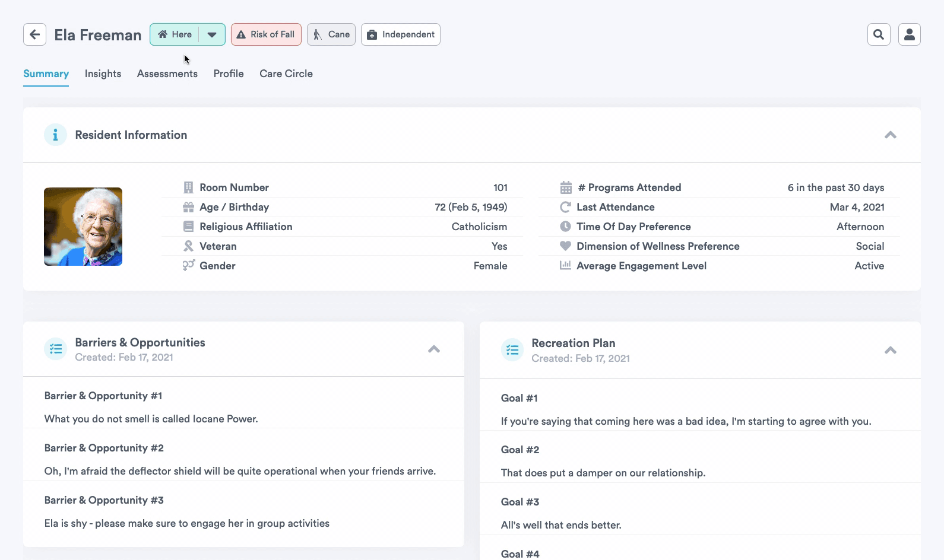Click the deflector shield barrier text
This screenshot has width=944, height=560.
coord(240,471)
